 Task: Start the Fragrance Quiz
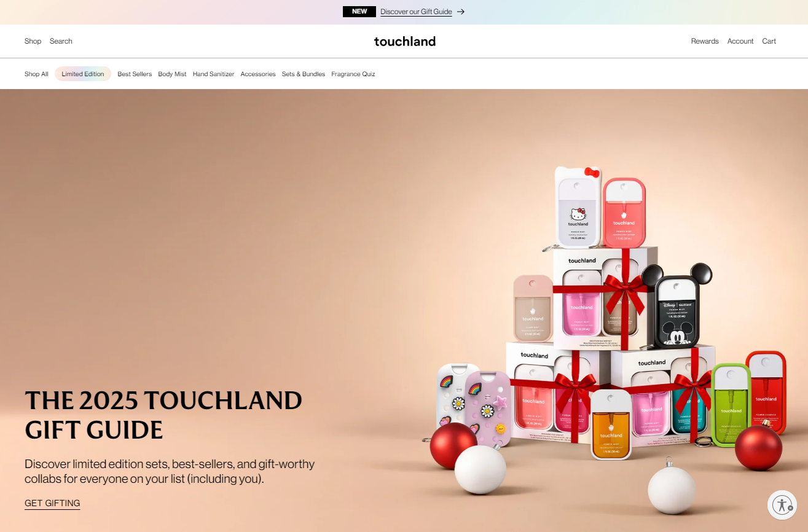(353, 74)
